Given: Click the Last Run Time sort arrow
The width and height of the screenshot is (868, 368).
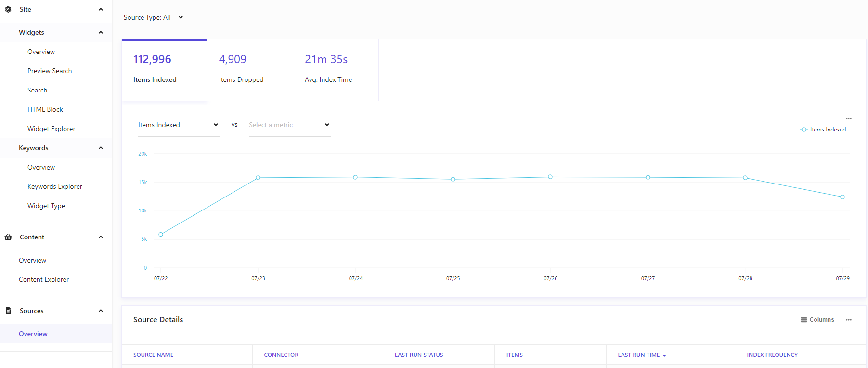Looking at the screenshot, I should coord(664,355).
